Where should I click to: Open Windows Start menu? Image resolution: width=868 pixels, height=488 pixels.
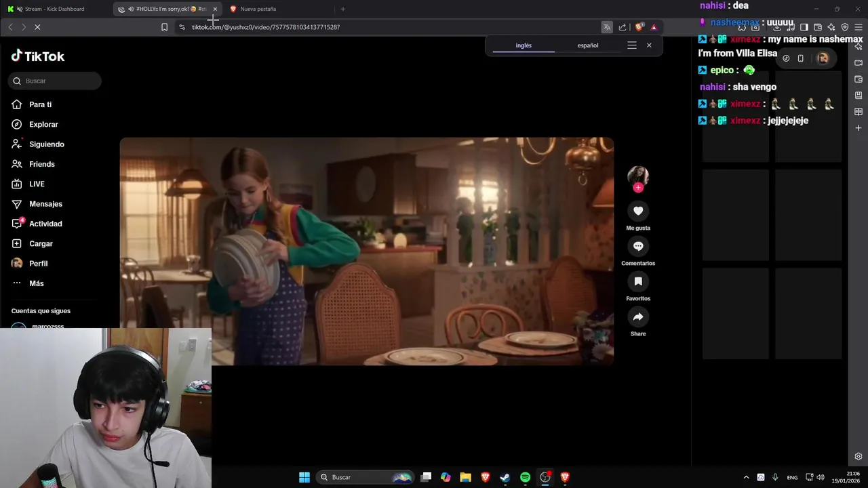pos(304,477)
